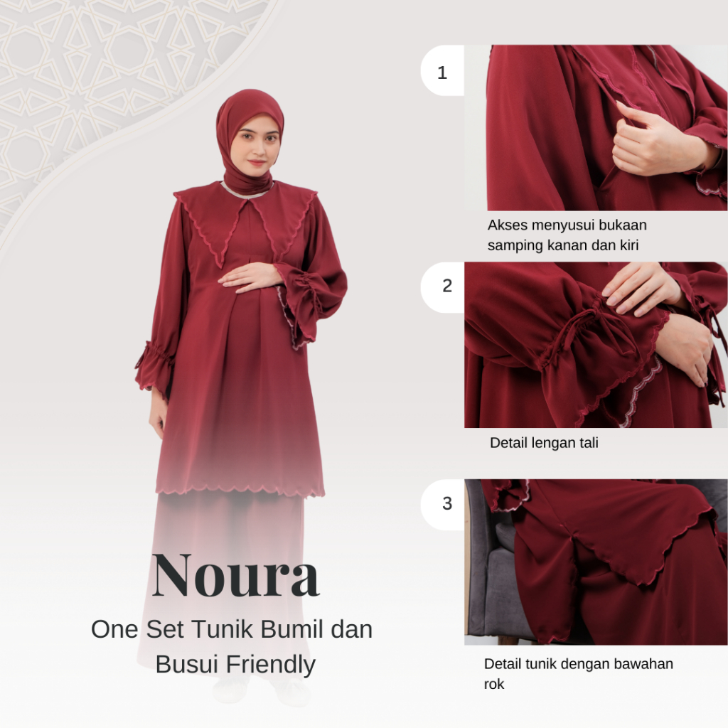
Task: Click the scalloped hem of the tunic
Action: 240,490
